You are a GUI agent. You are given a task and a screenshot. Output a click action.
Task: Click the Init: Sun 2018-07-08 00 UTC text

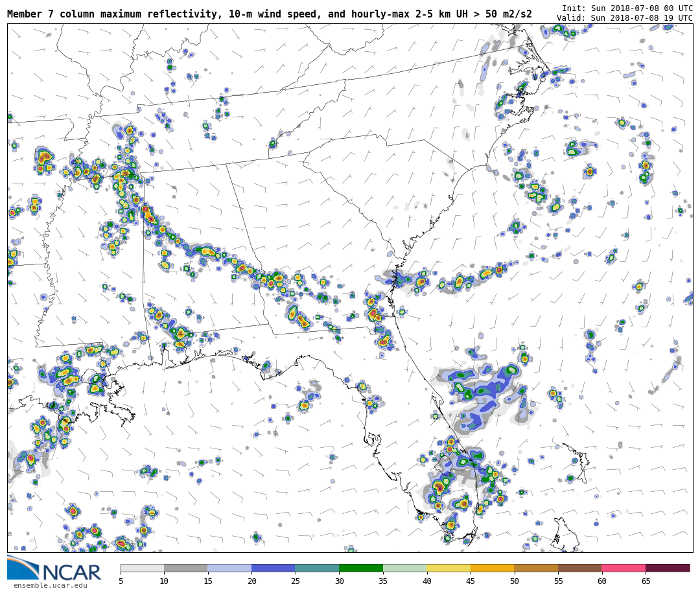click(x=627, y=8)
